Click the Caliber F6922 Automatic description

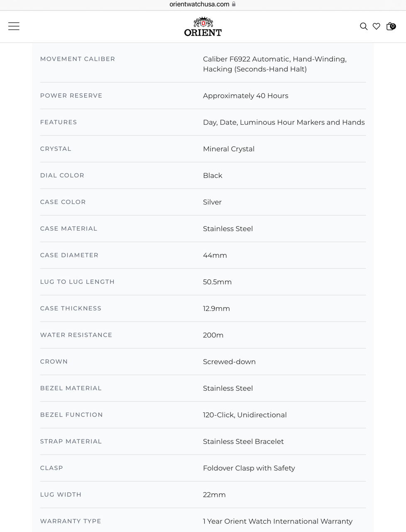(274, 64)
